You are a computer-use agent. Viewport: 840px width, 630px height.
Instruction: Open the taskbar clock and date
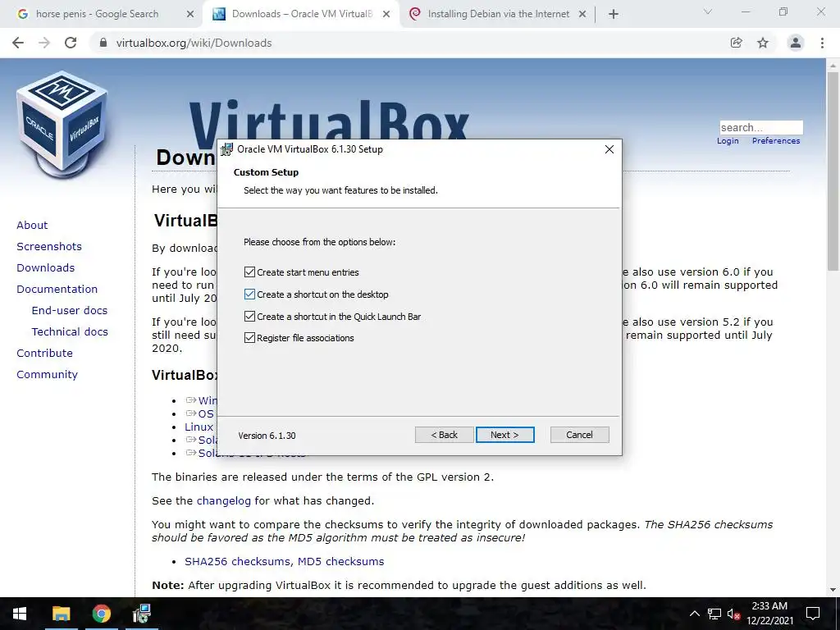point(769,614)
